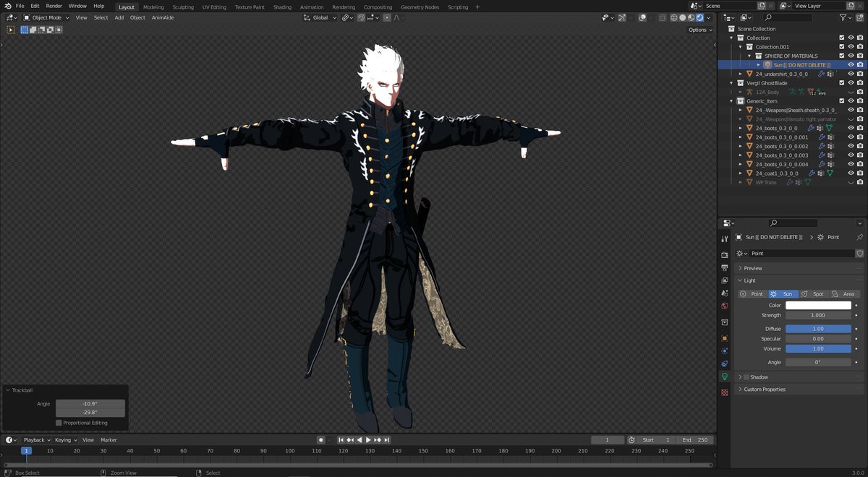This screenshot has width=868, height=477.
Task: Play the animation in reverse
Action: (x=359, y=439)
